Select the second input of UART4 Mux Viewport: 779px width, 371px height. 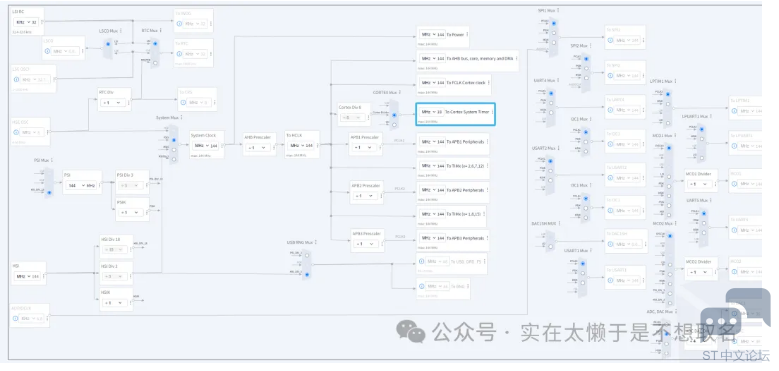pyautogui.click(x=550, y=103)
